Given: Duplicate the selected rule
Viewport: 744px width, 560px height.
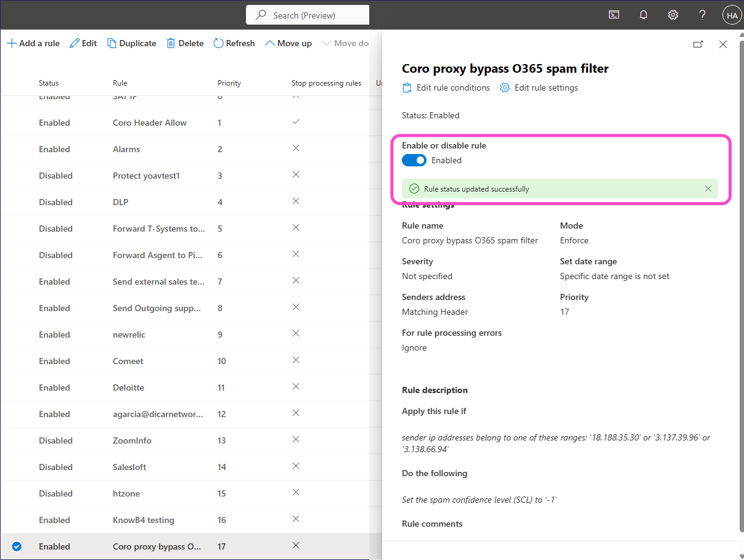Looking at the screenshot, I should coord(131,43).
